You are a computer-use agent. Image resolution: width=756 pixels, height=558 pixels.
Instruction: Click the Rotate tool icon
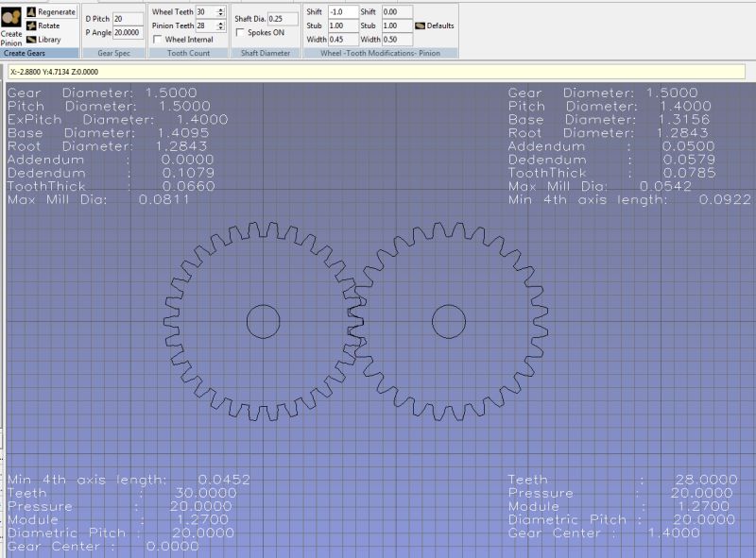coord(30,25)
